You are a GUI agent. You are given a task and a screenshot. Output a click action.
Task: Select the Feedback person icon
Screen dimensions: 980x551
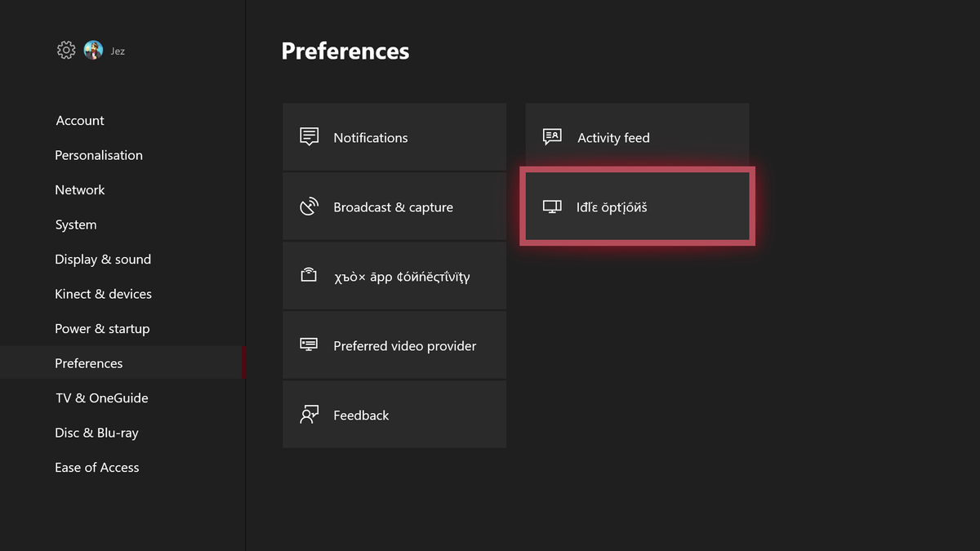pos(308,414)
